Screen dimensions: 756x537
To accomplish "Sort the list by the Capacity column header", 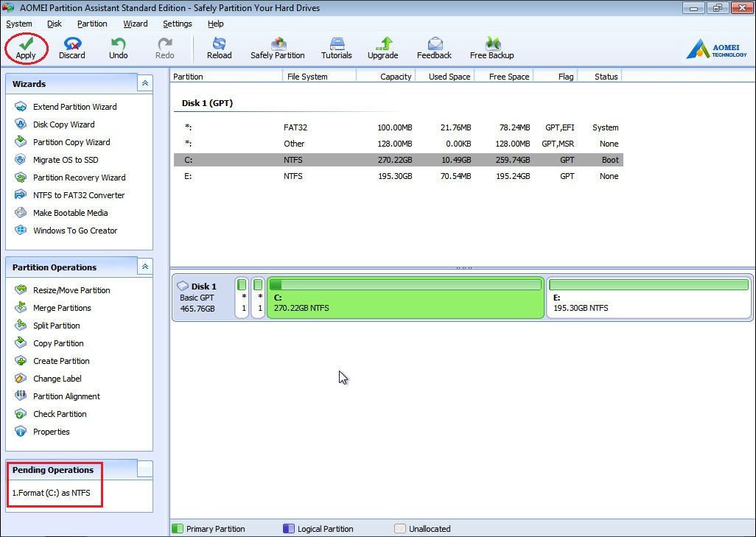I will coord(386,77).
